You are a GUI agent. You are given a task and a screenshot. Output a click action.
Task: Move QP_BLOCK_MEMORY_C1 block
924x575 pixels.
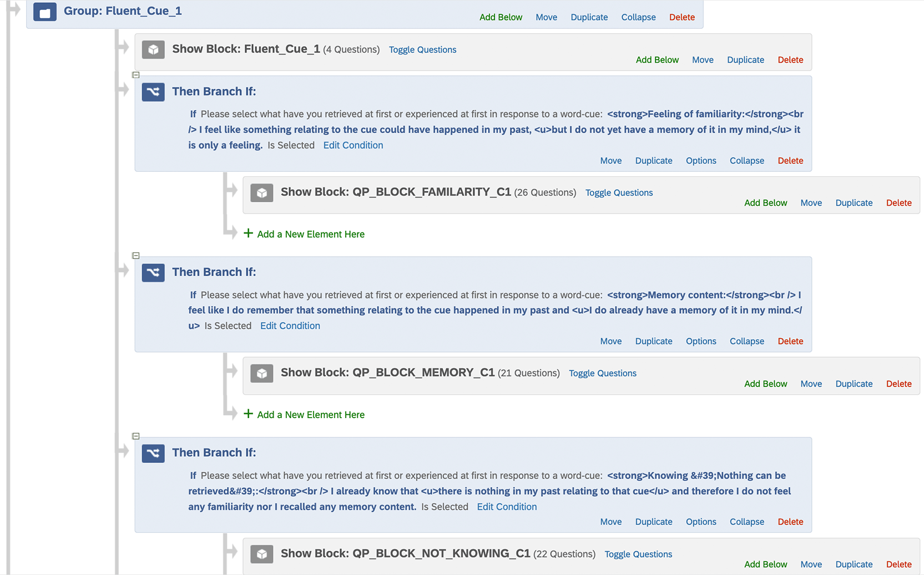click(811, 384)
